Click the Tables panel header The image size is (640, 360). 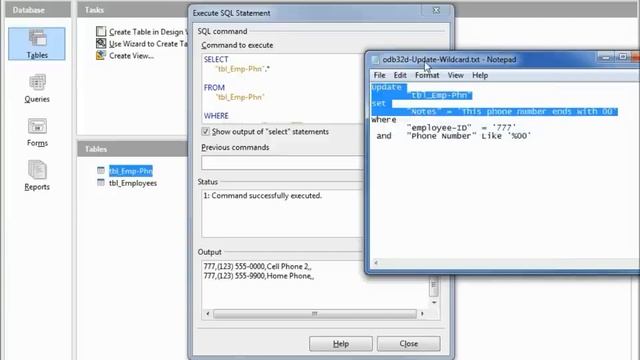click(x=133, y=149)
